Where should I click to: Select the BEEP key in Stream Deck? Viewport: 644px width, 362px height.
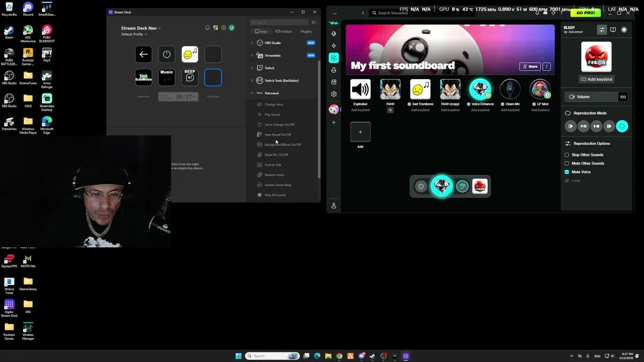(x=190, y=77)
